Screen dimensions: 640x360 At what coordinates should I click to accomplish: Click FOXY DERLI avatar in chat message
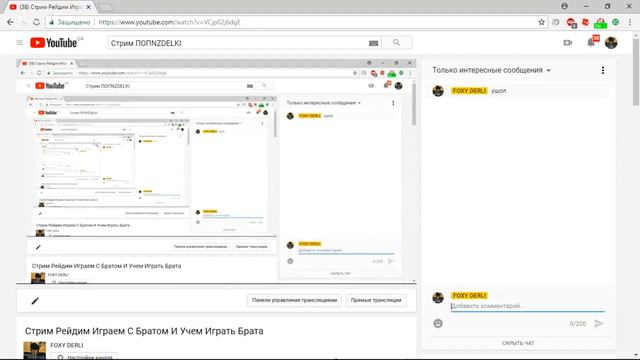438,91
